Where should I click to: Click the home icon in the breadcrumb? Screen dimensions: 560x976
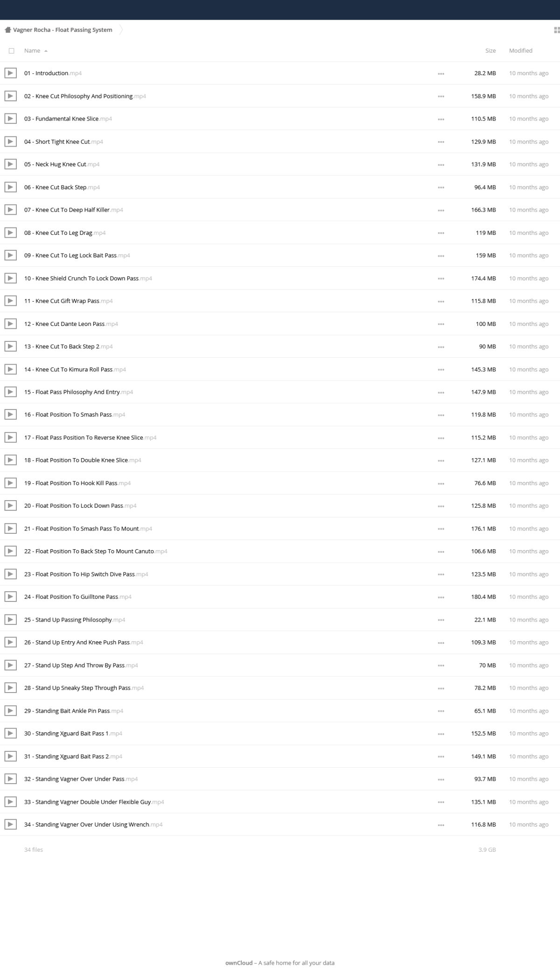[7, 30]
